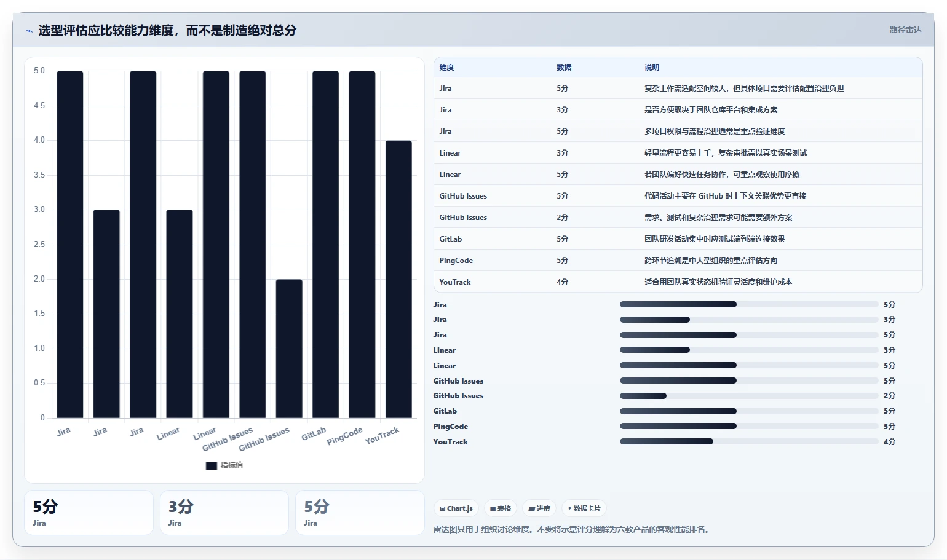This screenshot has height=560, width=947.
Task: Click the Linear bar at value 3
Action: point(180,314)
